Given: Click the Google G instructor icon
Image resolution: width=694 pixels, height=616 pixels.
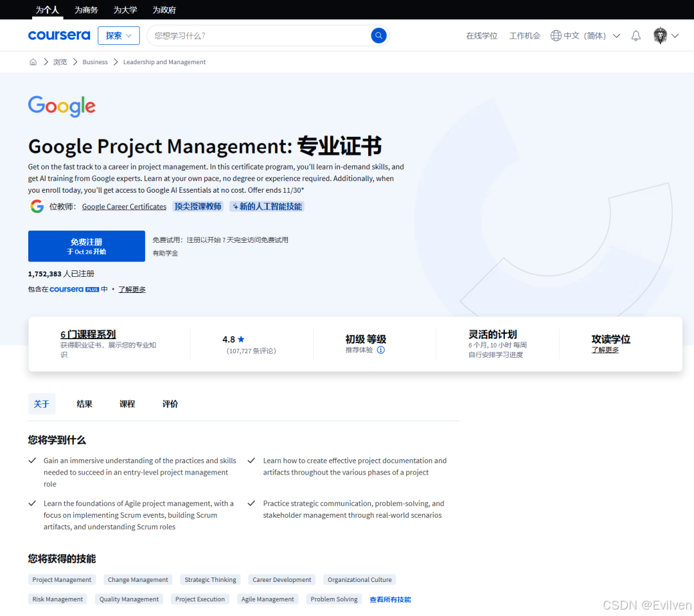Looking at the screenshot, I should click(37, 206).
